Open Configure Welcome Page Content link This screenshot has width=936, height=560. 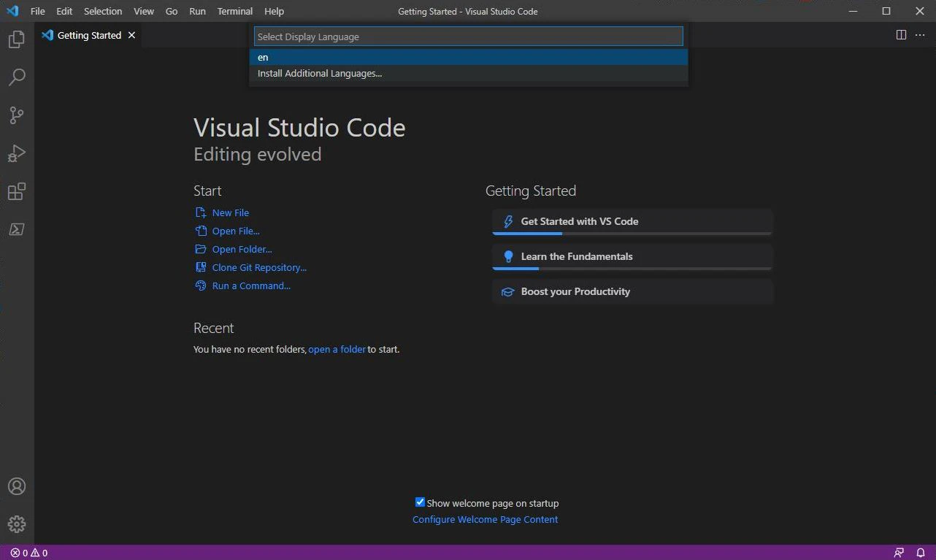coord(485,519)
